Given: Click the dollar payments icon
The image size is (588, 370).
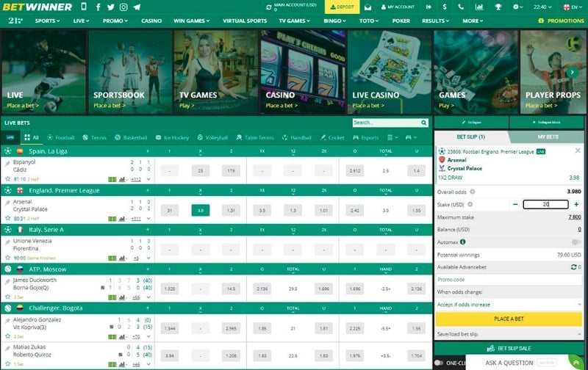Looking at the screenshot, I should 445,7.
